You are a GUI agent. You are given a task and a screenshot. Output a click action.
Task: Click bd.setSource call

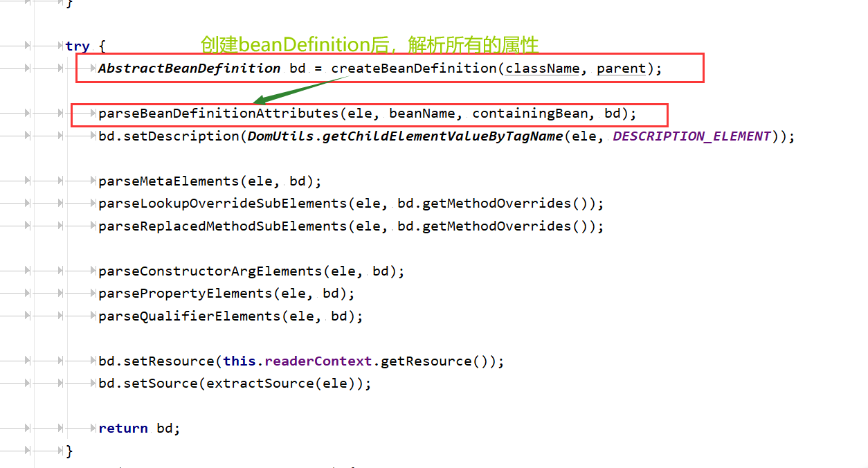point(147,384)
